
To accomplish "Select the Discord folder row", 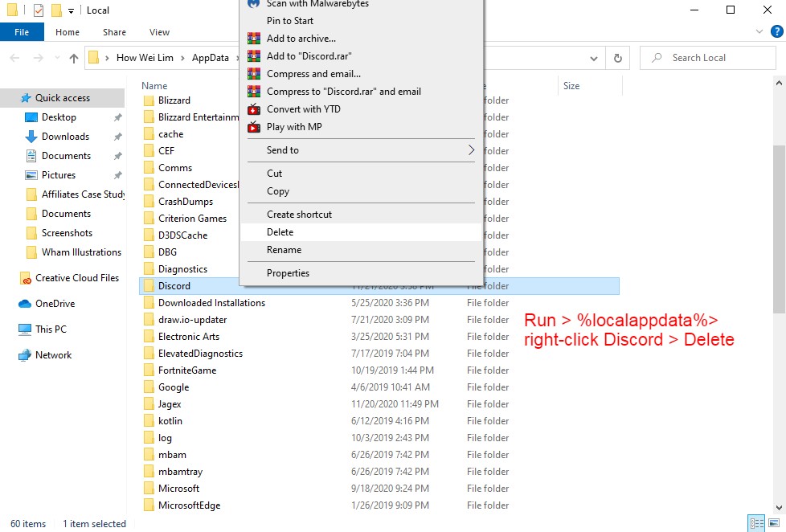I will pos(379,286).
